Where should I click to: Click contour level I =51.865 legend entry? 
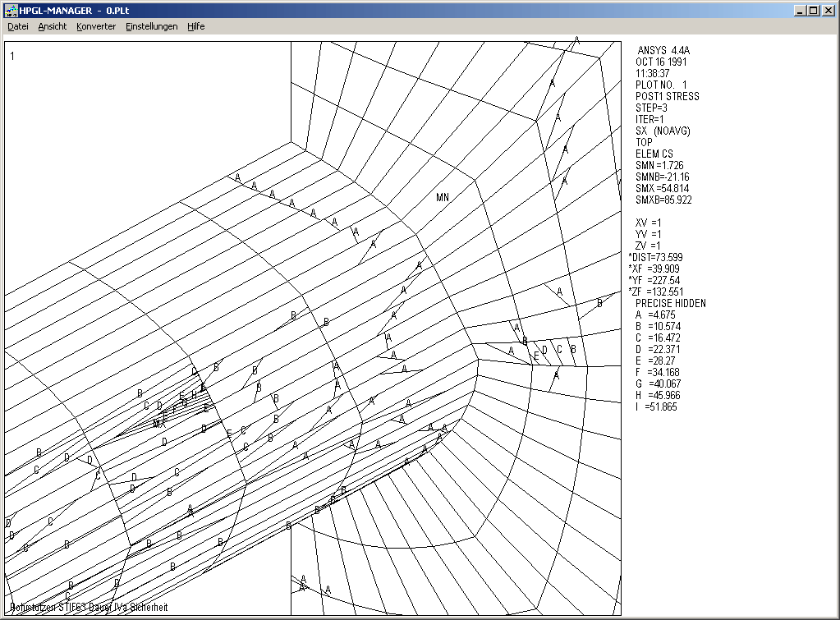(x=655, y=406)
